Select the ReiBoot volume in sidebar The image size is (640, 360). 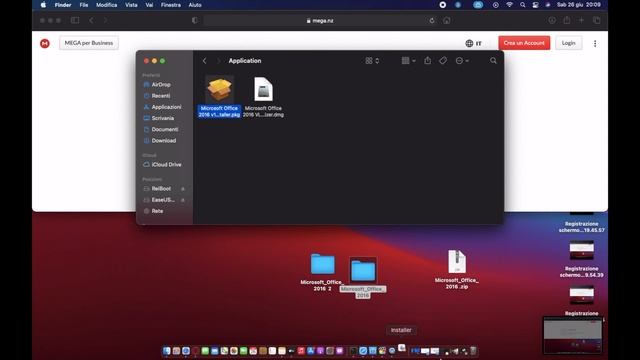click(x=161, y=189)
